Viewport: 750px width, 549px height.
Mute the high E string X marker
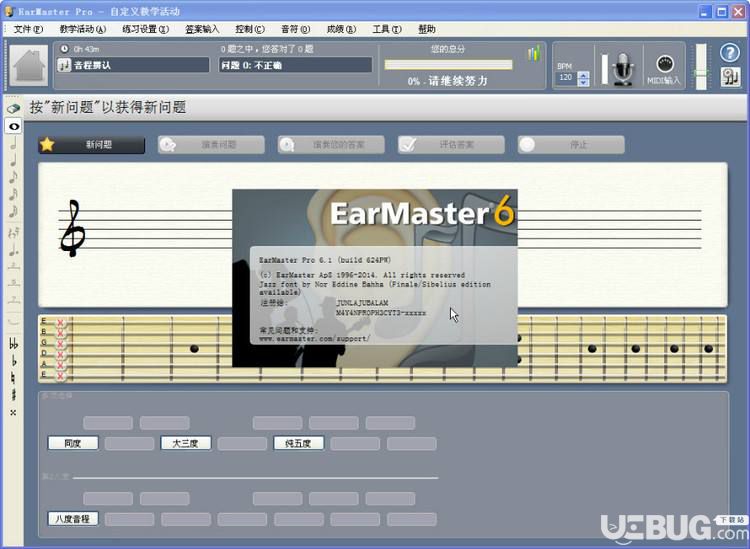(x=60, y=323)
